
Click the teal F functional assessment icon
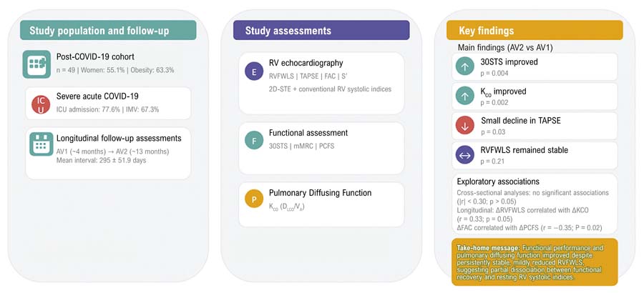coord(254,140)
